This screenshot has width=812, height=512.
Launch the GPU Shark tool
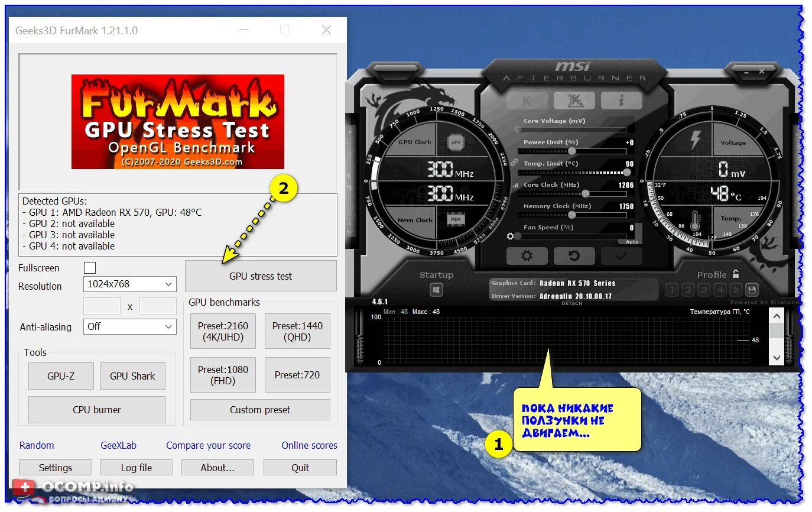[x=132, y=376]
